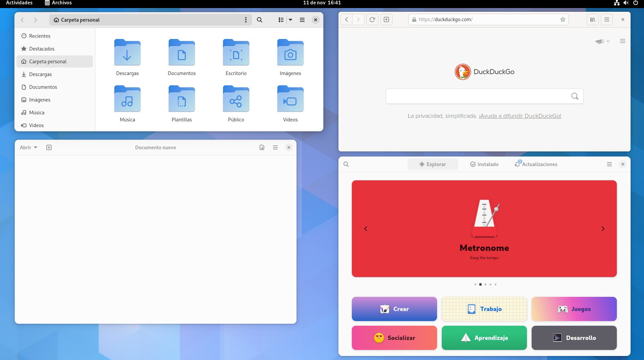Open the Software search icon
644x360 pixels.
346,164
